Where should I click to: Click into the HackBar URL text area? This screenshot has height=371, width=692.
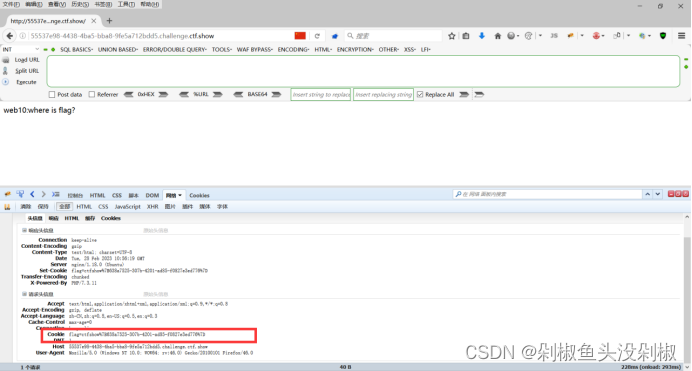pos(363,71)
